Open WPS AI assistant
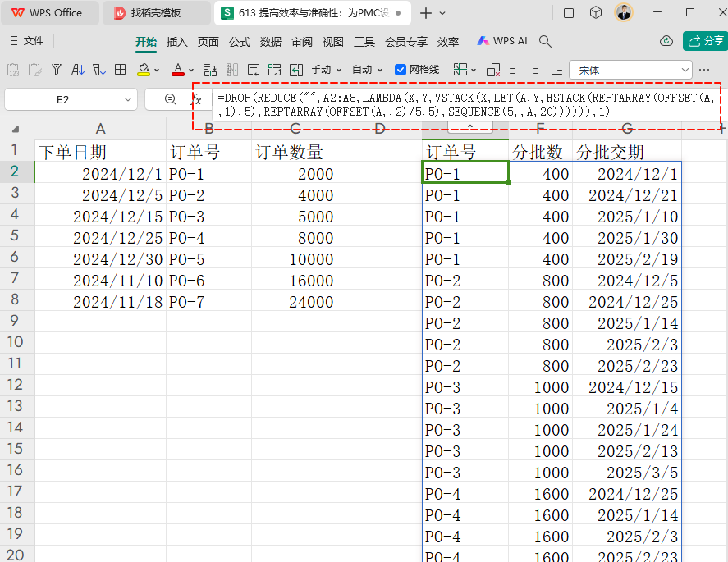Viewport: 728px width, 562px height. tap(502, 41)
